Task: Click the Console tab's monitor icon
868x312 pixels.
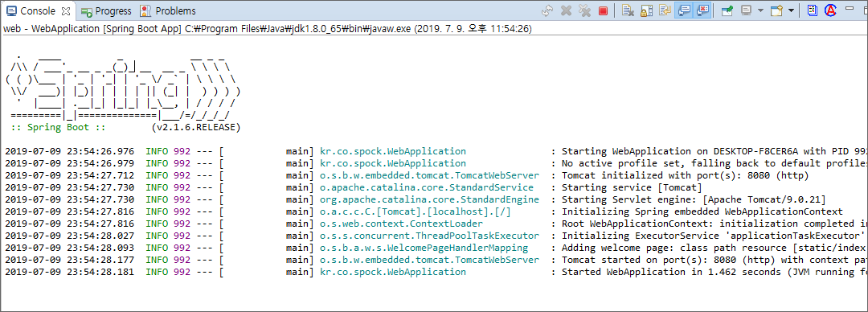Action: 11,10
